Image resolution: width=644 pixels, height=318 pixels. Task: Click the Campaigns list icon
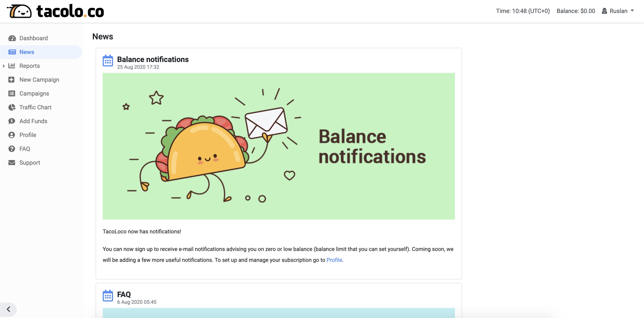tap(12, 94)
